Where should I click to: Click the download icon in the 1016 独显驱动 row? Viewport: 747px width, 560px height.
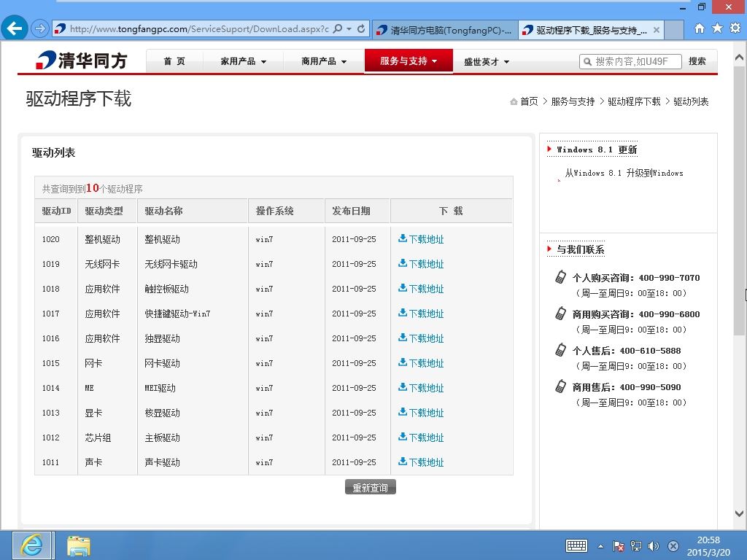pos(403,337)
